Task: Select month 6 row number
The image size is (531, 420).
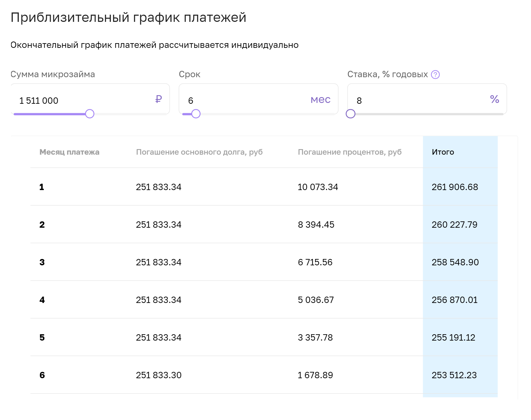Action: tap(42, 375)
